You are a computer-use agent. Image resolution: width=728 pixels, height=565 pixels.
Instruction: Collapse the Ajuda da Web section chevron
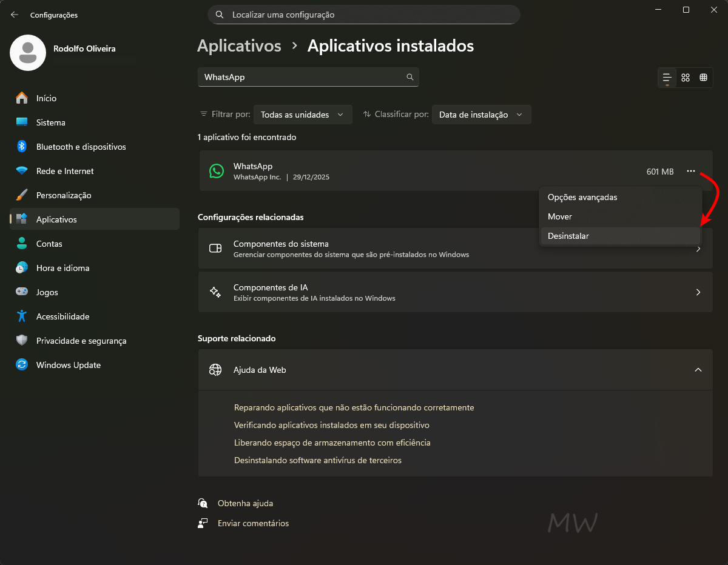click(x=698, y=370)
